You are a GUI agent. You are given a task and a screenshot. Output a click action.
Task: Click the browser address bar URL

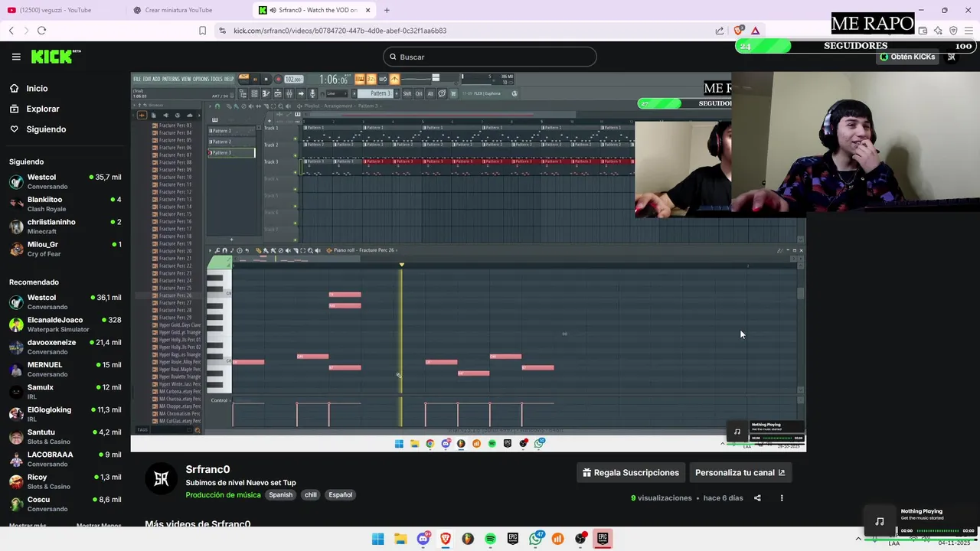[x=340, y=31]
